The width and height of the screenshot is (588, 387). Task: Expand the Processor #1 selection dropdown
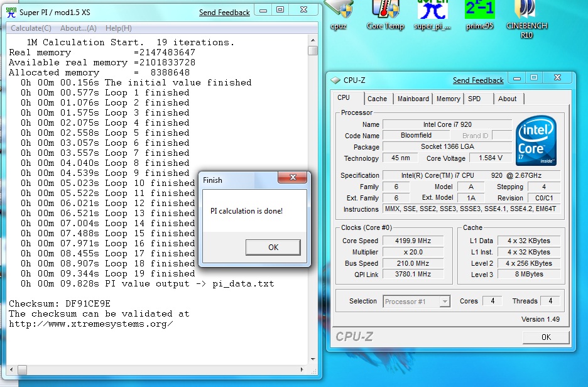445,302
